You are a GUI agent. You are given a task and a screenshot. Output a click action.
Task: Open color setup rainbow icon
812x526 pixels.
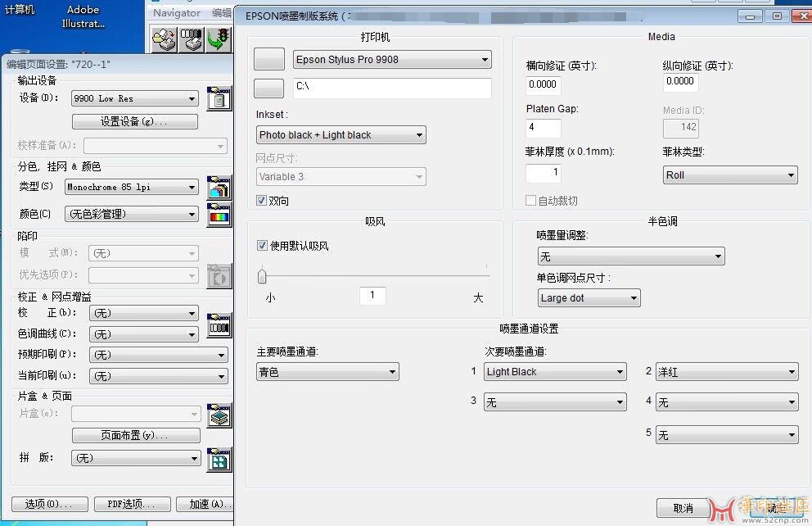click(x=219, y=215)
